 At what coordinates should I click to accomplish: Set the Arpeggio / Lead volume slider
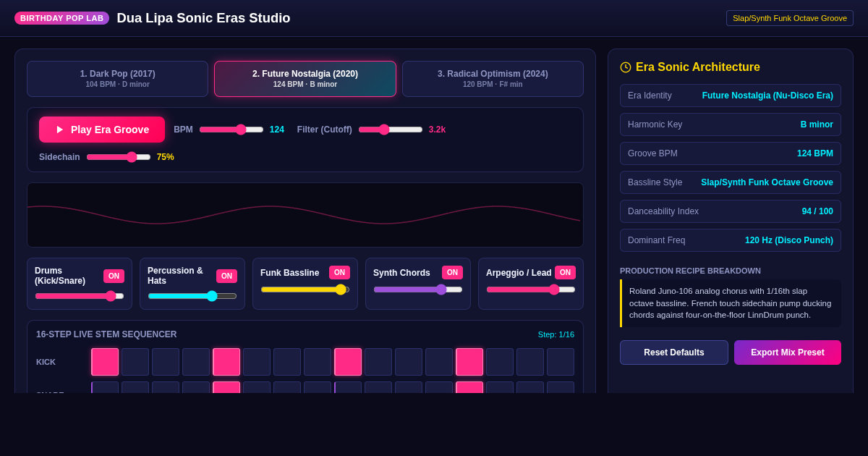[x=531, y=289]
